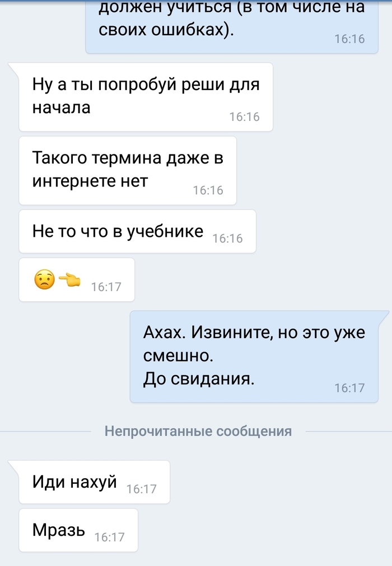Tap the 16:17 timestamp of the emoji message
Screen dimensions: 392x566
tap(106, 287)
